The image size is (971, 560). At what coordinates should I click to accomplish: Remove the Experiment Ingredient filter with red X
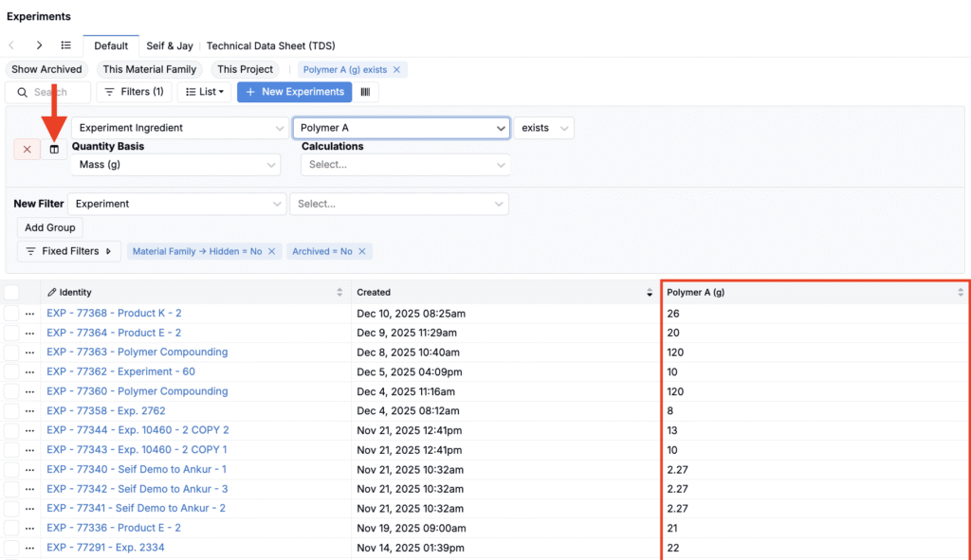click(x=27, y=150)
